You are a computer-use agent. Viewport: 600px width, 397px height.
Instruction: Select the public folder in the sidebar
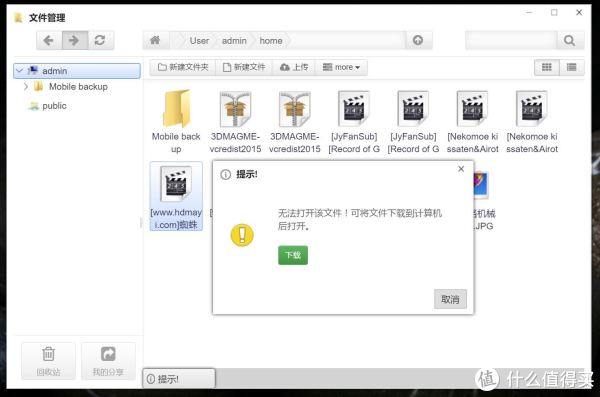pos(54,106)
